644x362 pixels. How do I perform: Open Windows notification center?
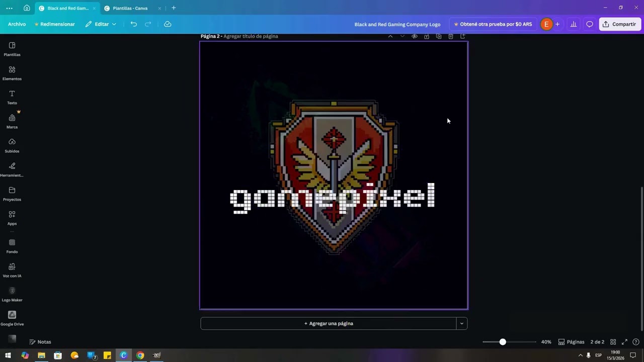(633, 355)
